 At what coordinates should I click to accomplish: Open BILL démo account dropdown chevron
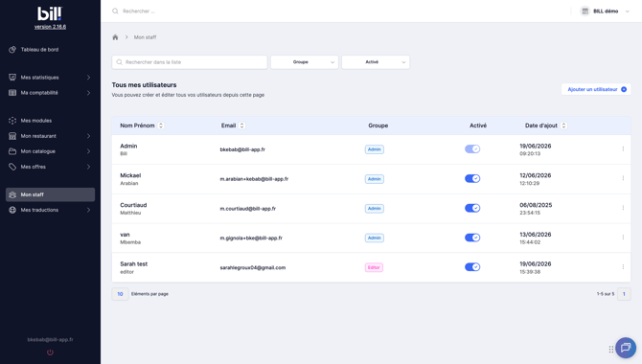627,11
